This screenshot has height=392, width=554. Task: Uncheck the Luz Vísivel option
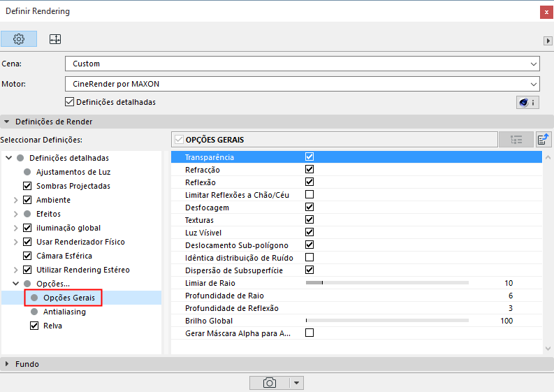(x=309, y=232)
